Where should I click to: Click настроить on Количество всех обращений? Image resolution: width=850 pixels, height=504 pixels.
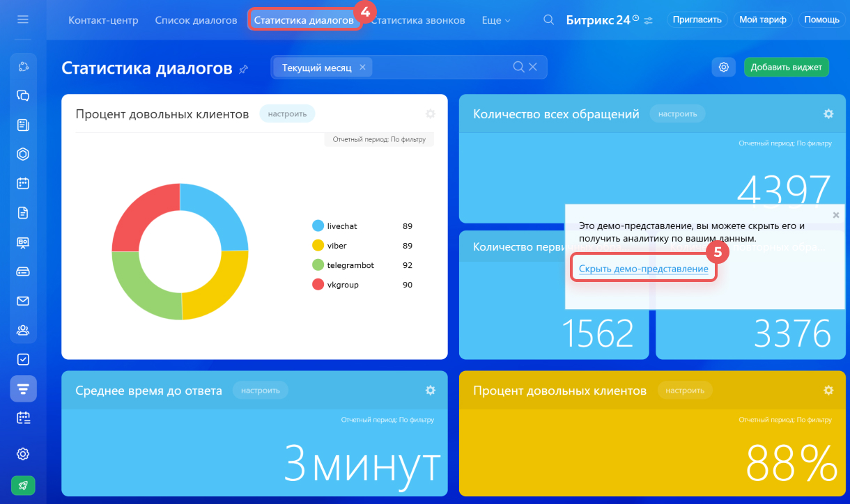(x=677, y=113)
